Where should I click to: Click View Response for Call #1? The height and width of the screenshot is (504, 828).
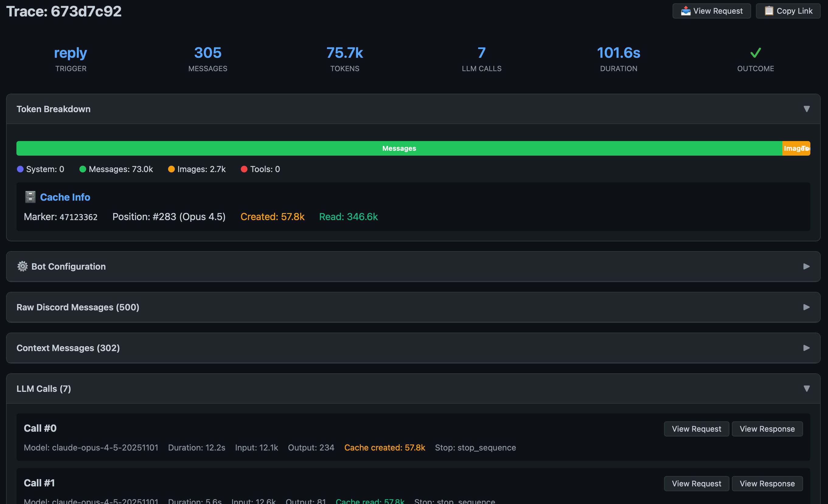tap(767, 484)
